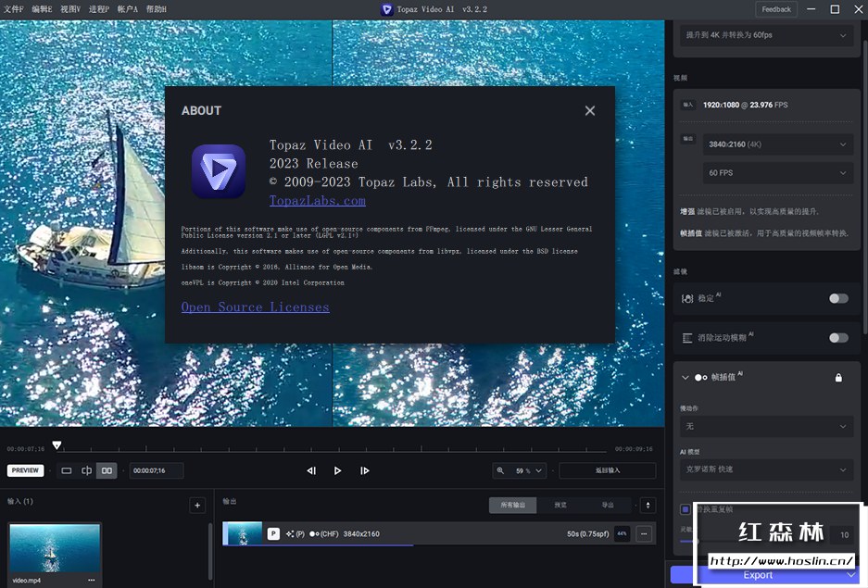The height and width of the screenshot is (588, 868).
Task: Toggle the replace duplicate frames checkbox
Action: [x=686, y=509]
